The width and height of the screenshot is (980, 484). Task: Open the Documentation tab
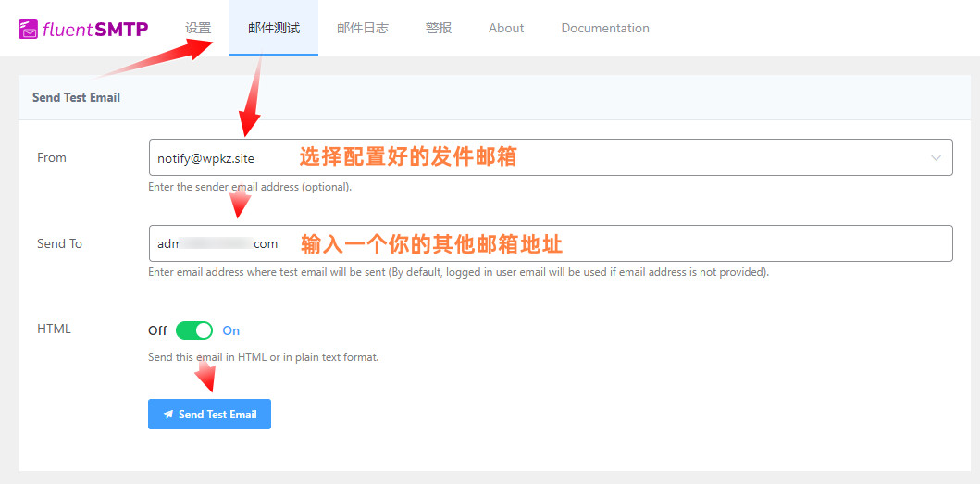605,28
